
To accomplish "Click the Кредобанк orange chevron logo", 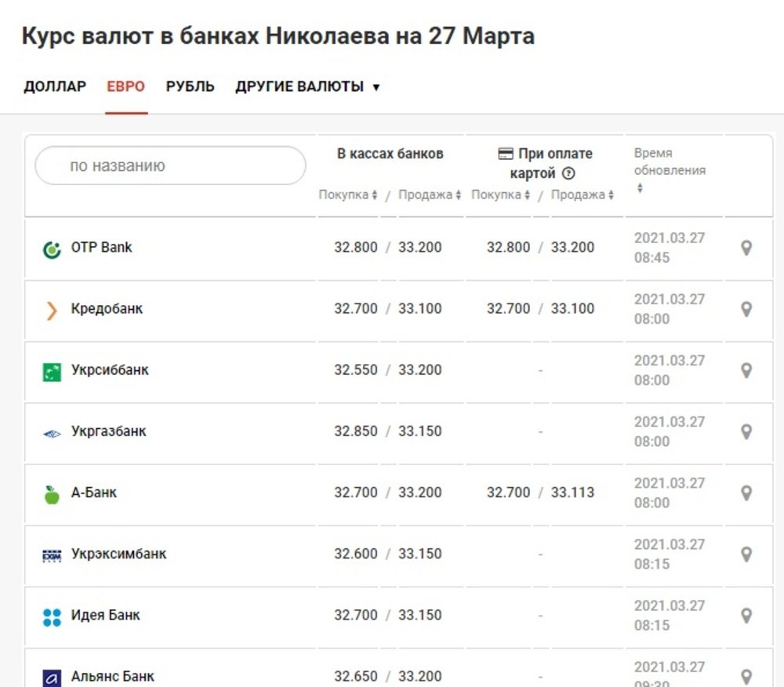I will click(x=52, y=311).
